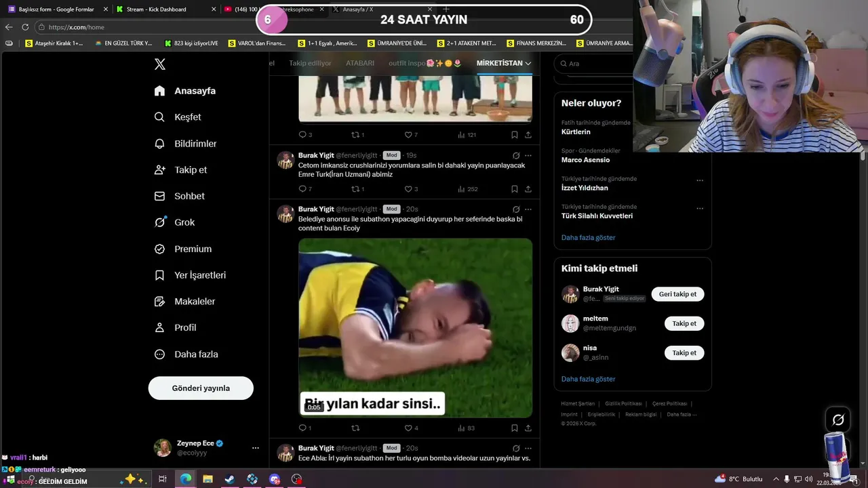The image size is (868, 488).
Task: Switch to the Takip ediliyor tab
Action: 310,63
